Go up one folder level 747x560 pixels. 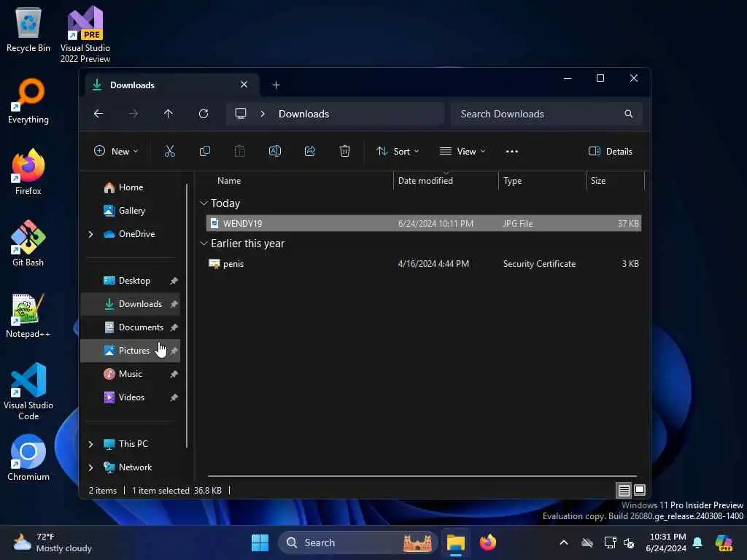(169, 114)
